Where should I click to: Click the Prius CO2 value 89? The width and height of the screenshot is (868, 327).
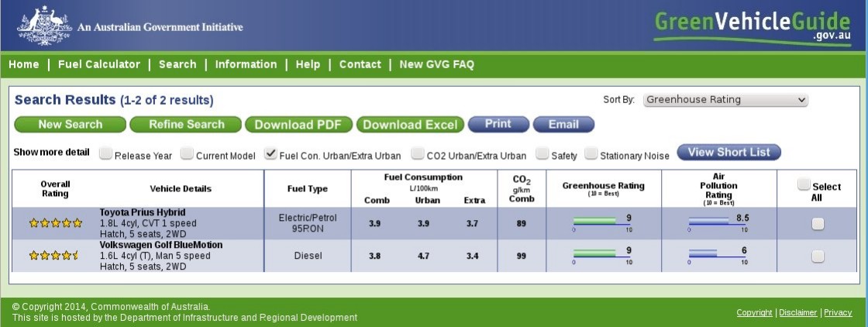pos(521,223)
